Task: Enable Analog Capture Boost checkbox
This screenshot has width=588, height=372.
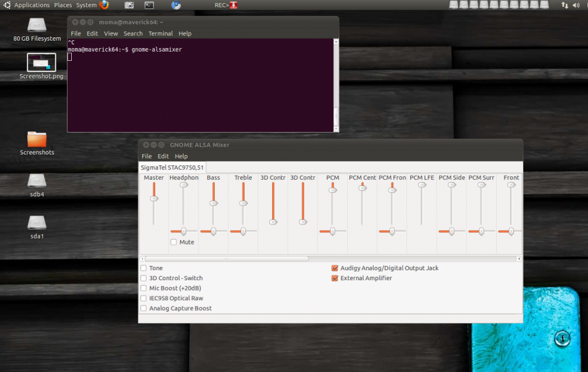Action: click(x=144, y=308)
